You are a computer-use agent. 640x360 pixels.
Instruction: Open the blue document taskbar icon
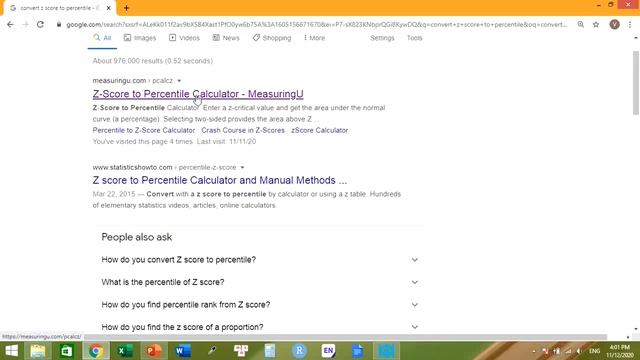[x=358, y=351]
